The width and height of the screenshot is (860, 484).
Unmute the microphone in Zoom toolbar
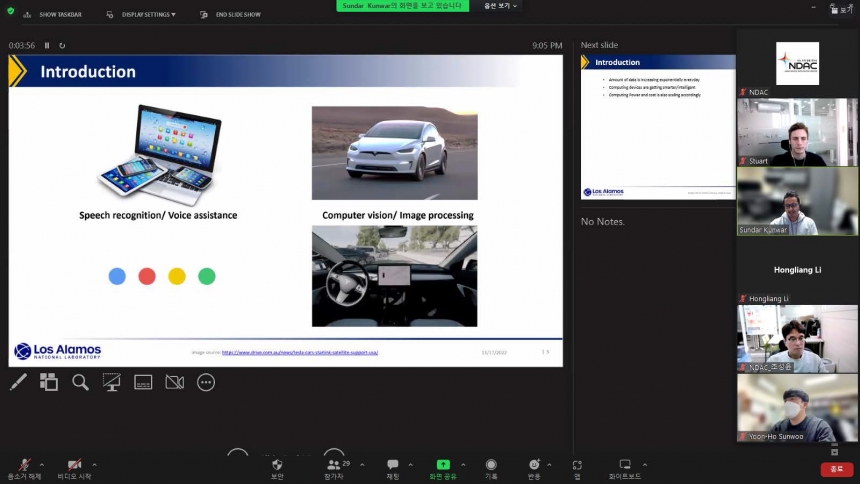click(x=24, y=465)
